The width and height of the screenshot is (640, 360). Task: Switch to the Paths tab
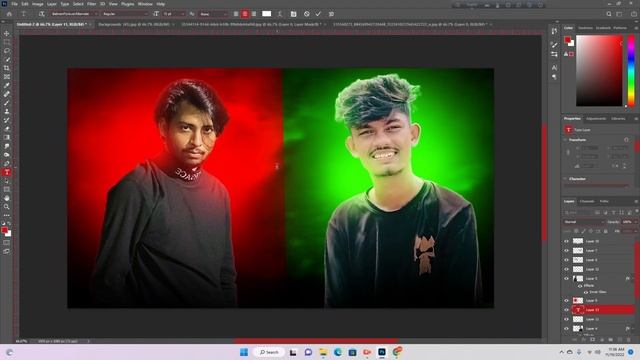(x=604, y=202)
